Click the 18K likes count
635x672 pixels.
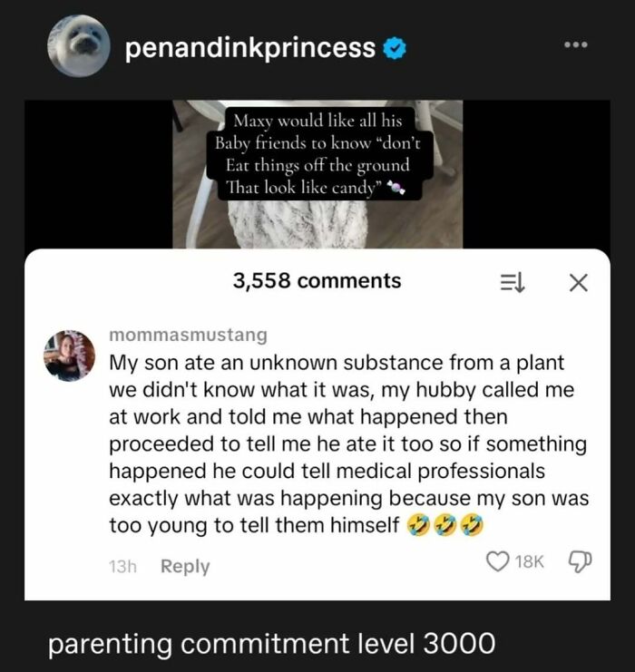pyautogui.click(x=530, y=563)
